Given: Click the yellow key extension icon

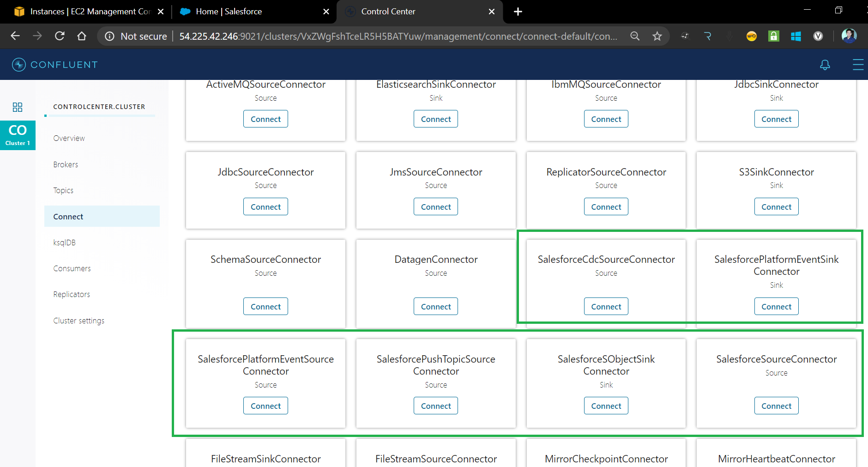Looking at the screenshot, I should pyautogui.click(x=752, y=36).
